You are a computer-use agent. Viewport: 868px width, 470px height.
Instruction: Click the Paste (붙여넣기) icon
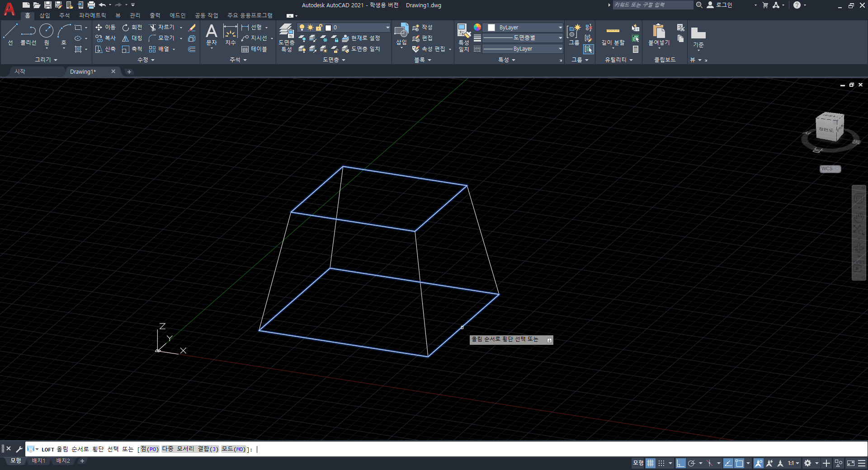[659, 35]
